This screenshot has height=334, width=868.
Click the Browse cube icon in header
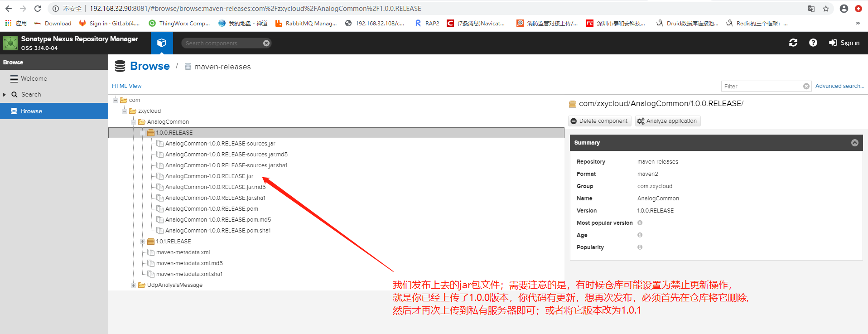click(162, 43)
